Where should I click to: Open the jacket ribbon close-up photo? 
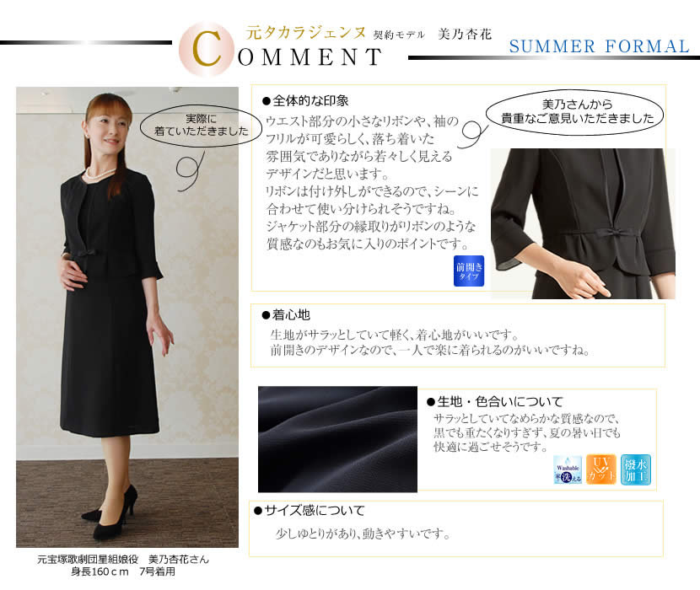click(x=583, y=223)
